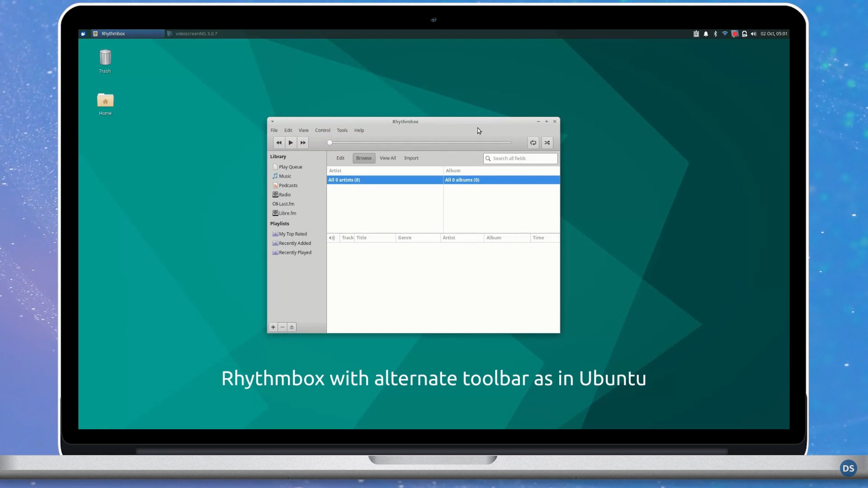Click the Rhythmbox taskbar entry

(127, 33)
